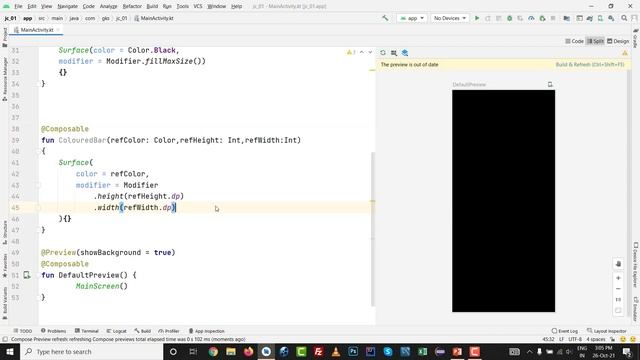The width and height of the screenshot is (640, 360).
Task: Open SDK Manager icon in toolbar
Action: click(611, 18)
